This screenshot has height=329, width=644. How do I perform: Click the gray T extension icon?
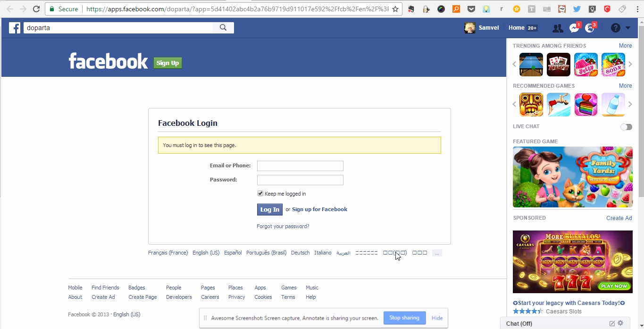click(532, 9)
